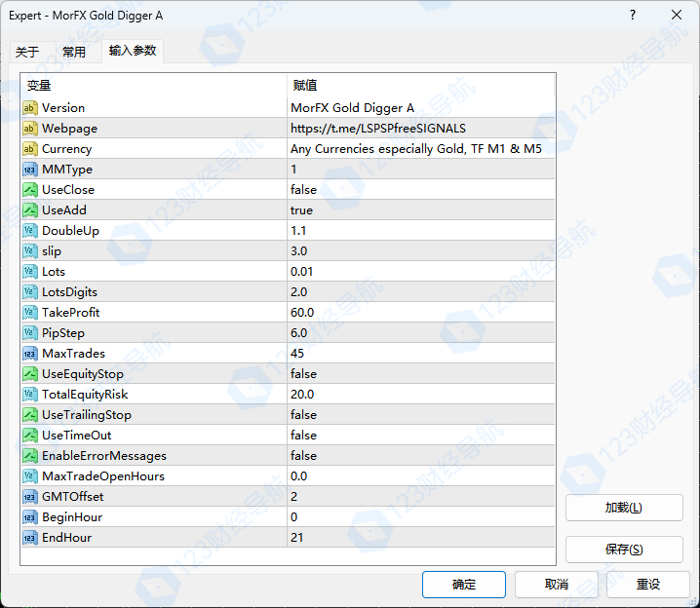
Task: Click the string icon beside Webpage
Action: 30,129
